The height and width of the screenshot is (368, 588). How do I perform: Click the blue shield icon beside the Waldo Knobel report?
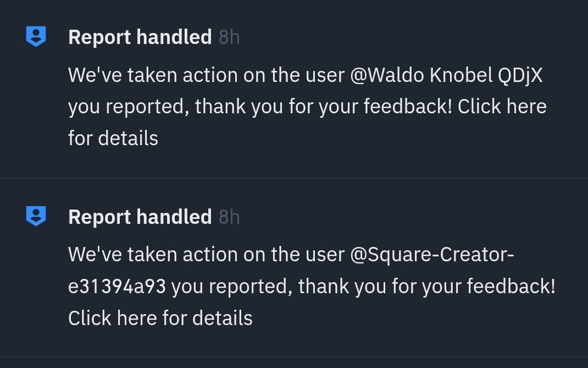tap(36, 36)
